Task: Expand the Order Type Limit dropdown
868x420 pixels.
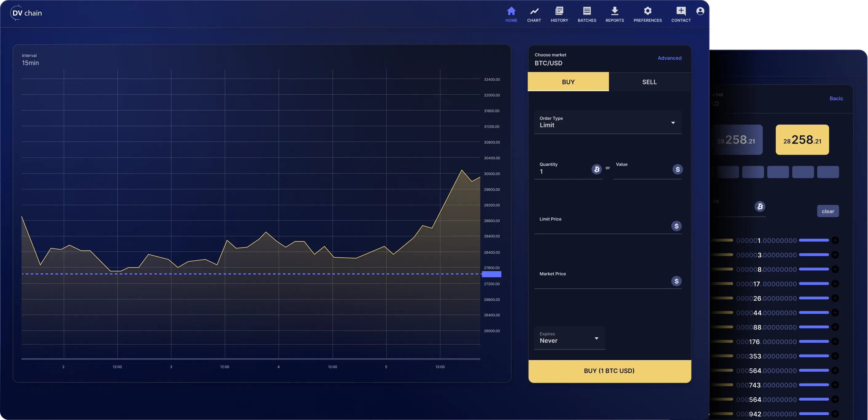Action: point(607,122)
